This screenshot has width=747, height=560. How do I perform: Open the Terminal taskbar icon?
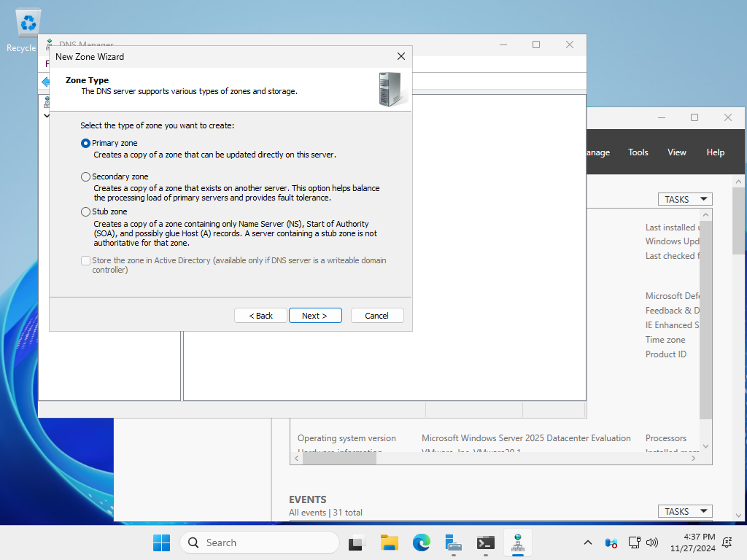pos(485,542)
